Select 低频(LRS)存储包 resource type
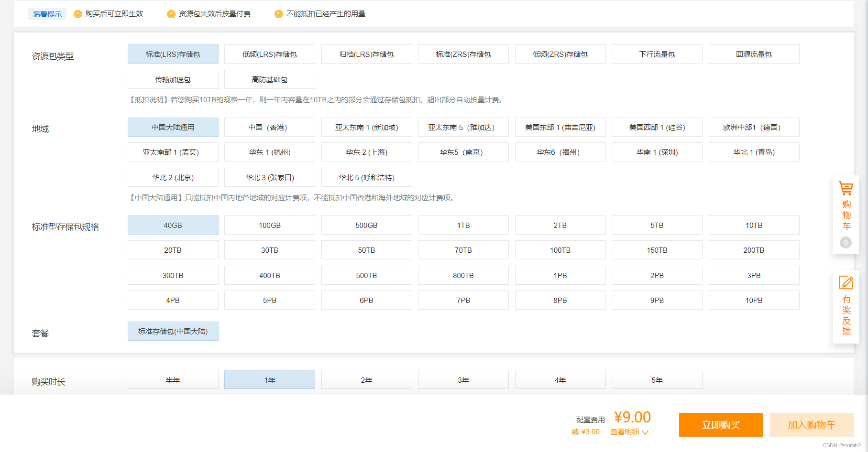The height and width of the screenshot is (452, 868). pyautogui.click(x=270, y=54)
